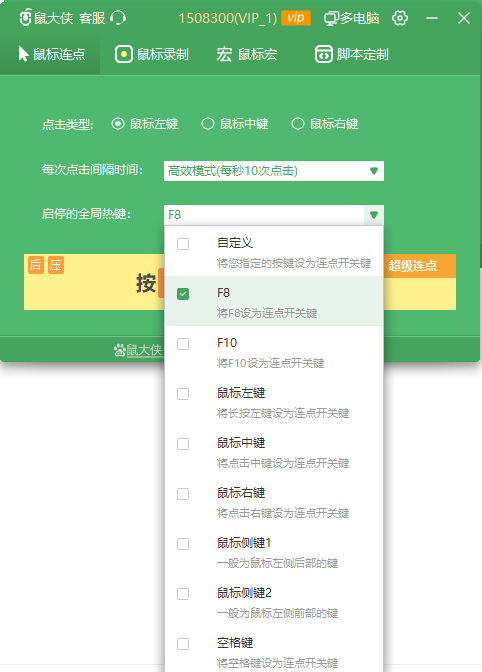
Task: Switch to the 鼠标连点 tab
Action: [51, 54]
